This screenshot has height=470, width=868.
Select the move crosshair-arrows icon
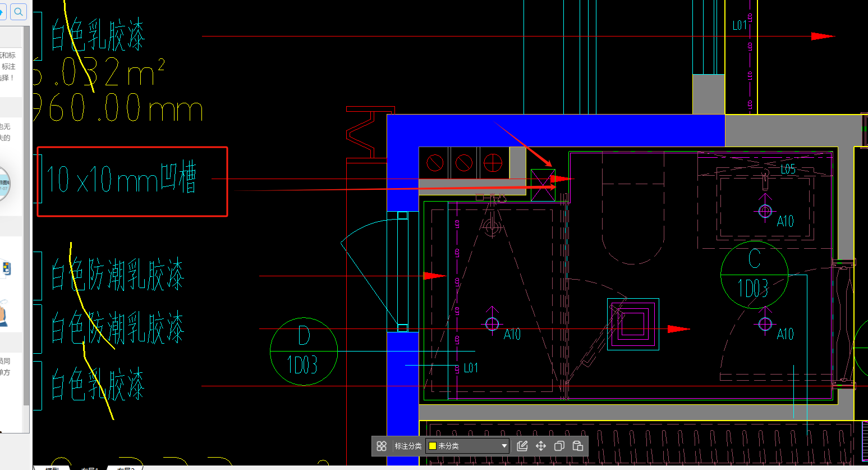pos(541,446)
